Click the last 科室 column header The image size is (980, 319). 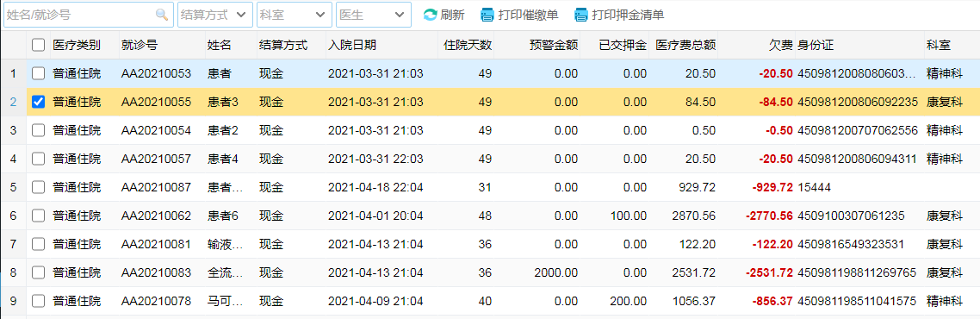(938, 45)
